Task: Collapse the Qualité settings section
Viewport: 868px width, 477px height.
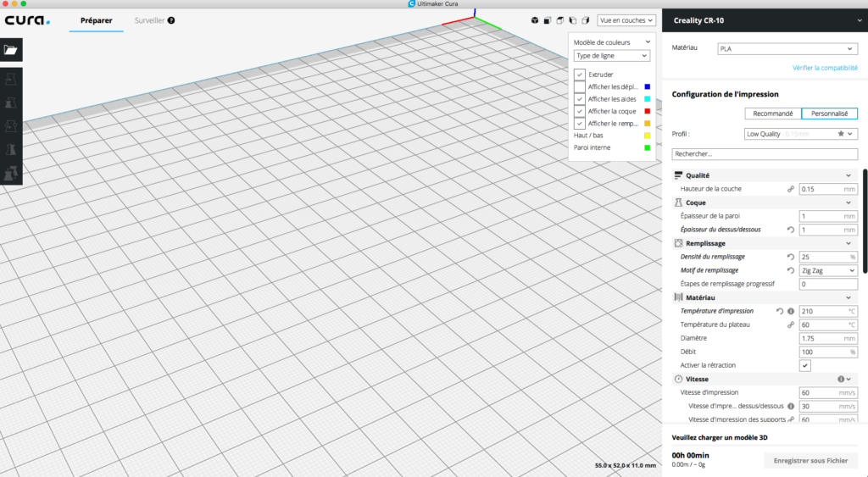Action: pos(849,175)
